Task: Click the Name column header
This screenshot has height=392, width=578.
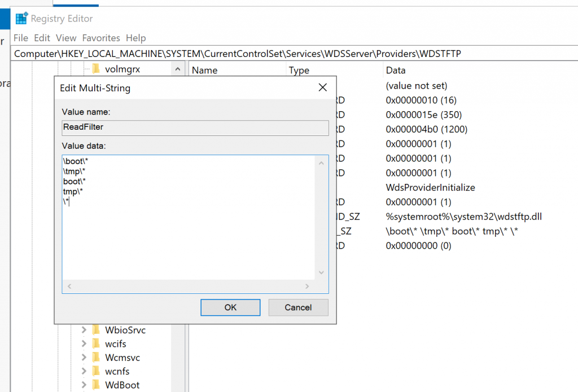Action: tap(204, 70)
